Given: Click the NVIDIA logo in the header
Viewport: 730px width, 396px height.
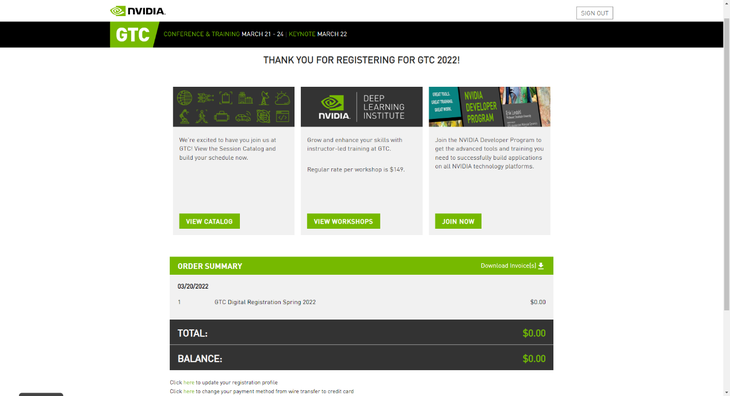Looking at the screenshot, I should [138, 11].
